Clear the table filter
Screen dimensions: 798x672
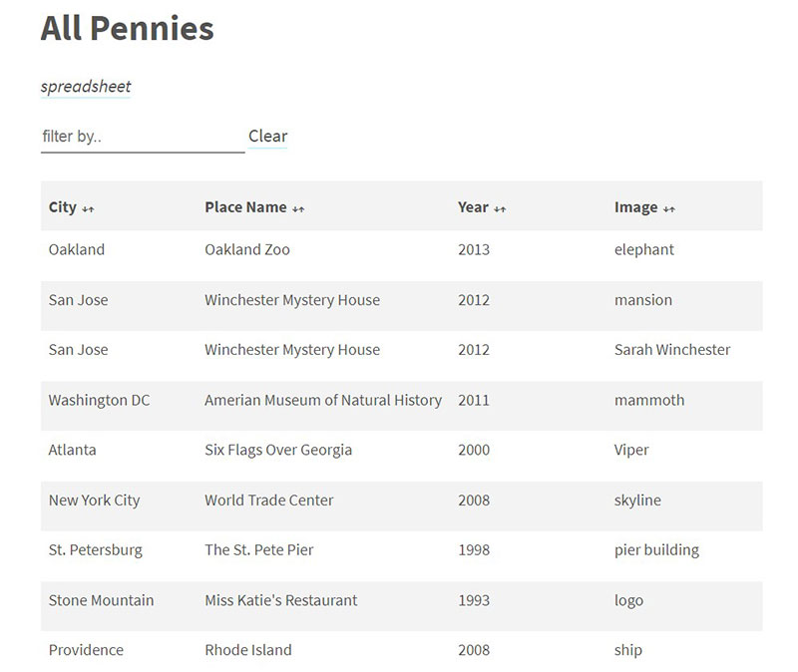(267, 136)
